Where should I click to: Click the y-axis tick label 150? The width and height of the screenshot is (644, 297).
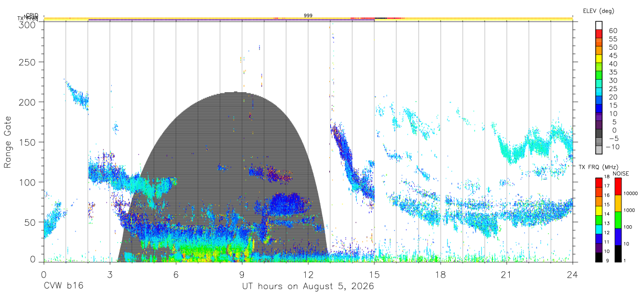(28, 142)
